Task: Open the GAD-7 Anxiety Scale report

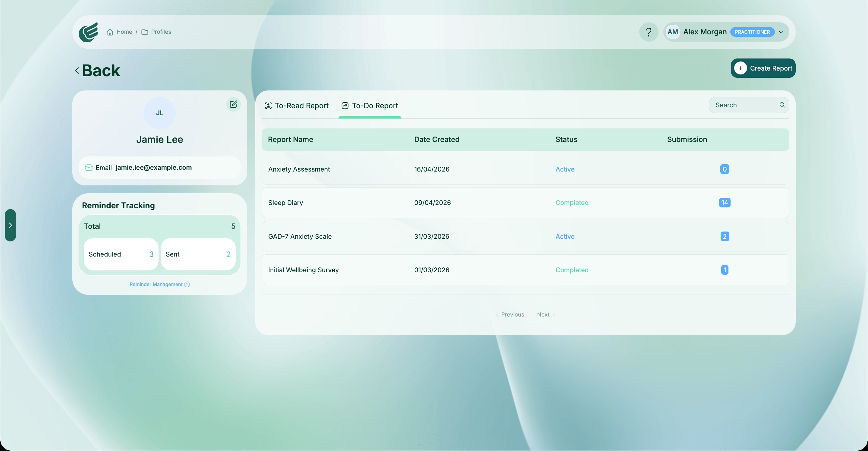Action: 525,236
